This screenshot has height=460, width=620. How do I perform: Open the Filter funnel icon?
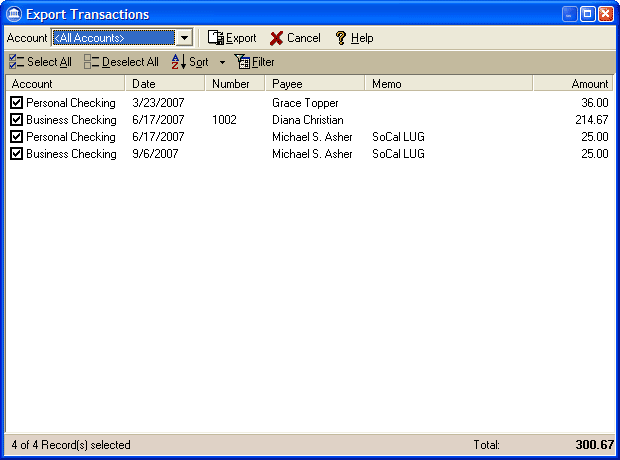(x=242, y=62)
